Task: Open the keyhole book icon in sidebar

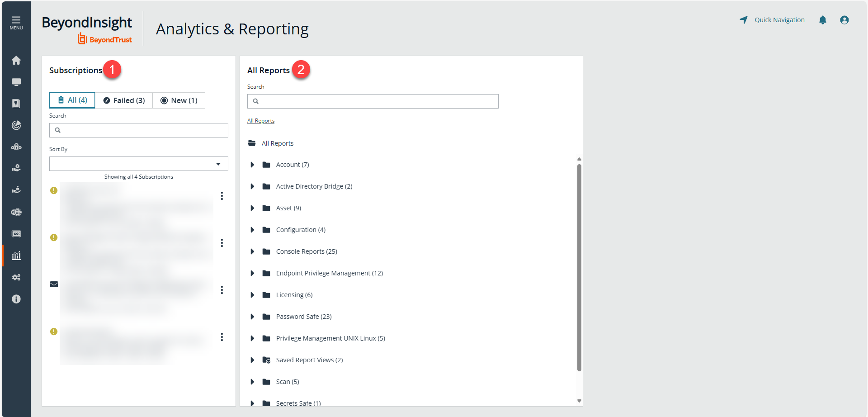Action: 16,104
